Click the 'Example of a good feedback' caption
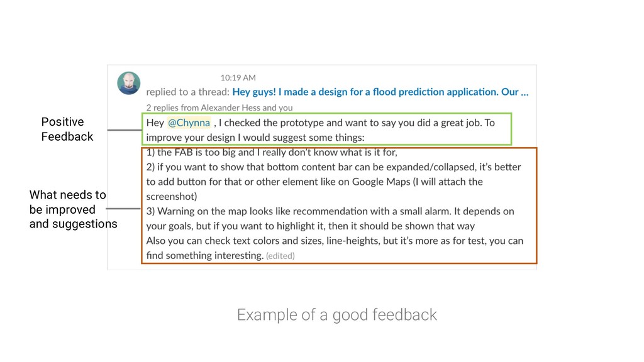Viewport: 644px width, 362px height. coord(336,314)
